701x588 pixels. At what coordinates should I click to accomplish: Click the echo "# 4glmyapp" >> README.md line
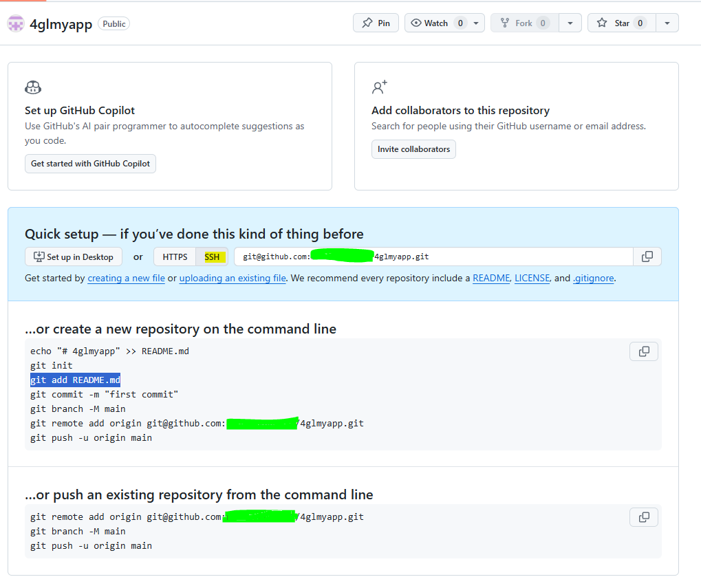pos(109,351)
